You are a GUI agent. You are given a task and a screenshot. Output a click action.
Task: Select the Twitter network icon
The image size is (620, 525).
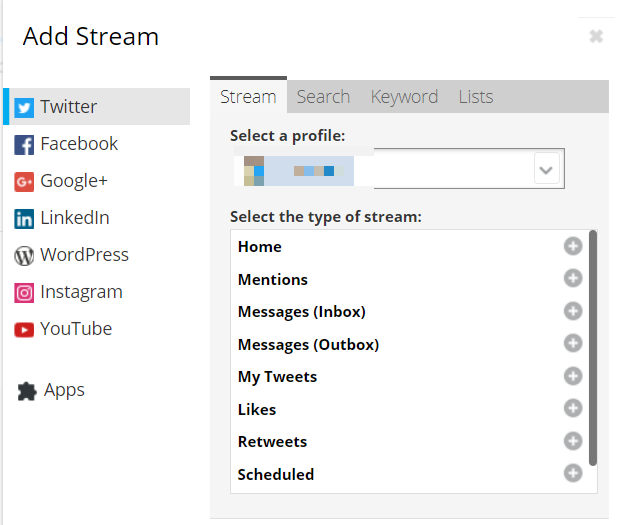click(x=24, y=107)
